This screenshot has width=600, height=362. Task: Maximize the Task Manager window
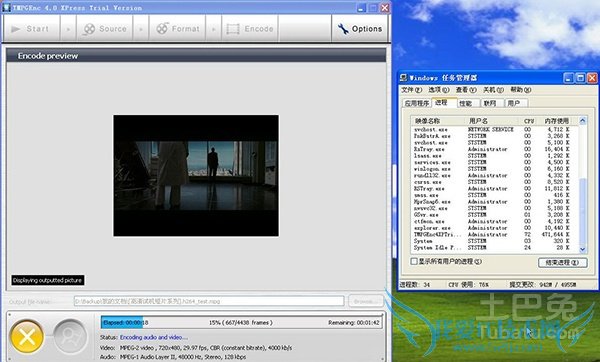580,78
